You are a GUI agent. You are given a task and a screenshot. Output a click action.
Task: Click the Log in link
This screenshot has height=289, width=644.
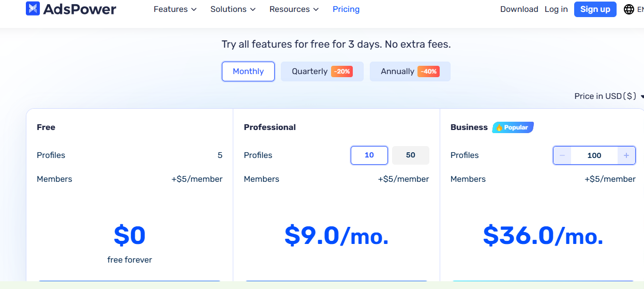[556, 9]
